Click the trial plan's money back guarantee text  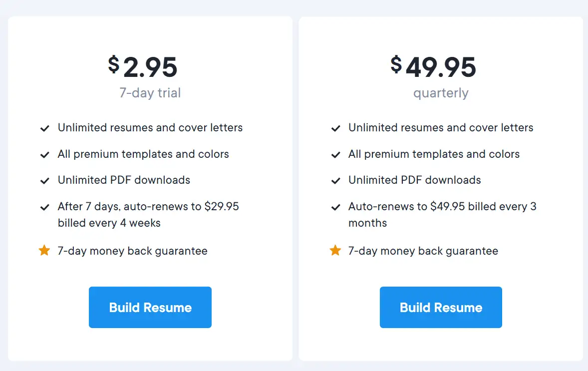132,251
